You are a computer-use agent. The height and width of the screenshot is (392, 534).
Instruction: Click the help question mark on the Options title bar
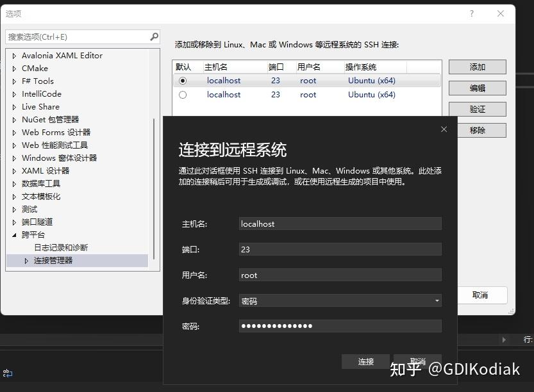(471, 13)
